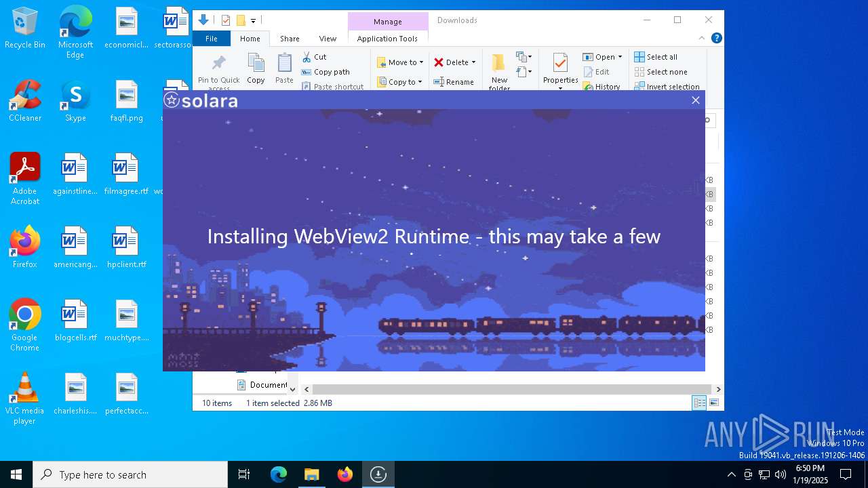
Task: Select filmagree.rtf file on desktop
Action: click(127, 174)
